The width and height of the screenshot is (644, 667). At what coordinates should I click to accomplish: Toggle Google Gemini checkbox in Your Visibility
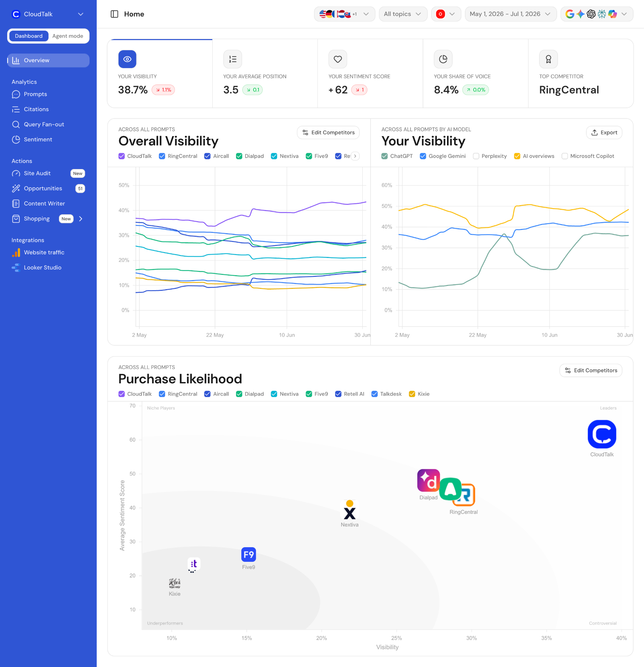423,156
